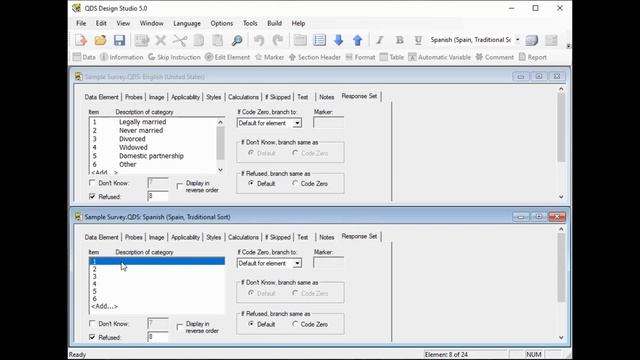Viewport: 640px width, 360px height.
Task: Click the Redo arrow icon
Action: [278, 40]
